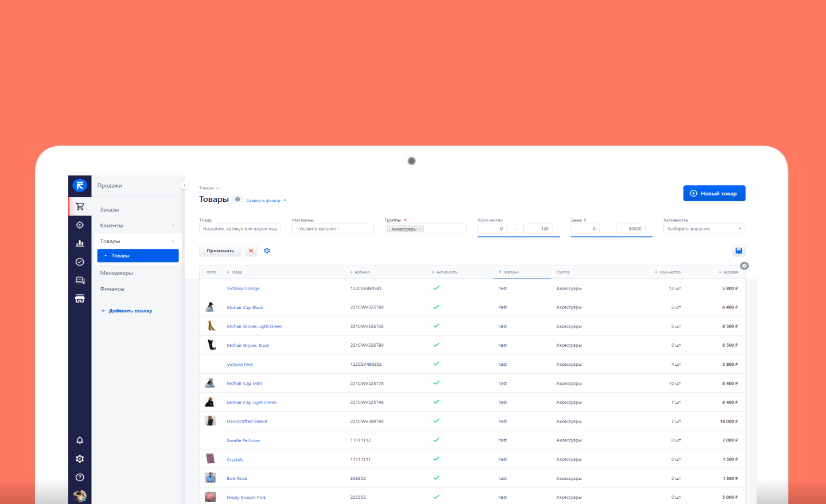Click Mohair Cap Mint product photo
The image size is (826, 504).
point(211,383)
